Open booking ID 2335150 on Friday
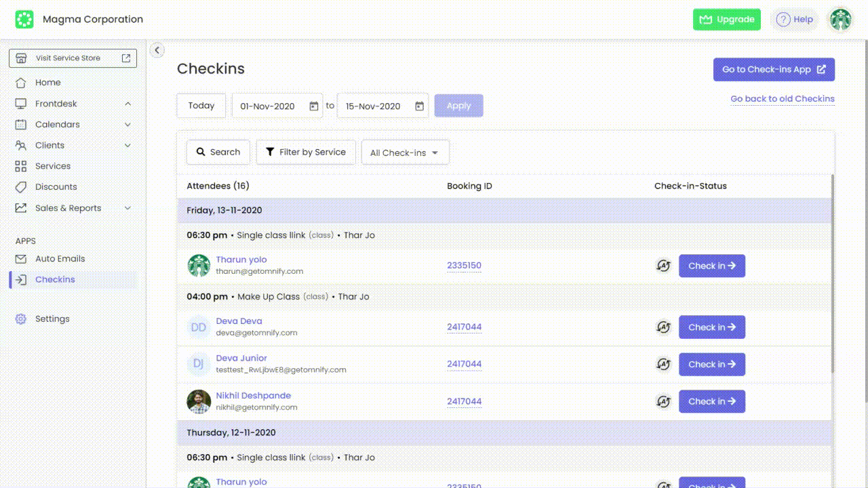This screenshot has height=488, width=868. click(x=464, y=266)
